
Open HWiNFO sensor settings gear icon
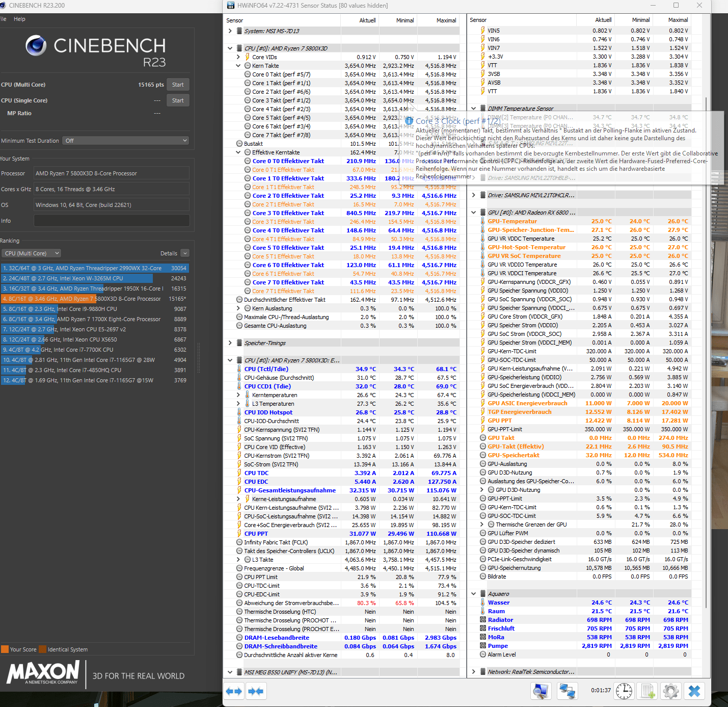(x=671, y=691)
